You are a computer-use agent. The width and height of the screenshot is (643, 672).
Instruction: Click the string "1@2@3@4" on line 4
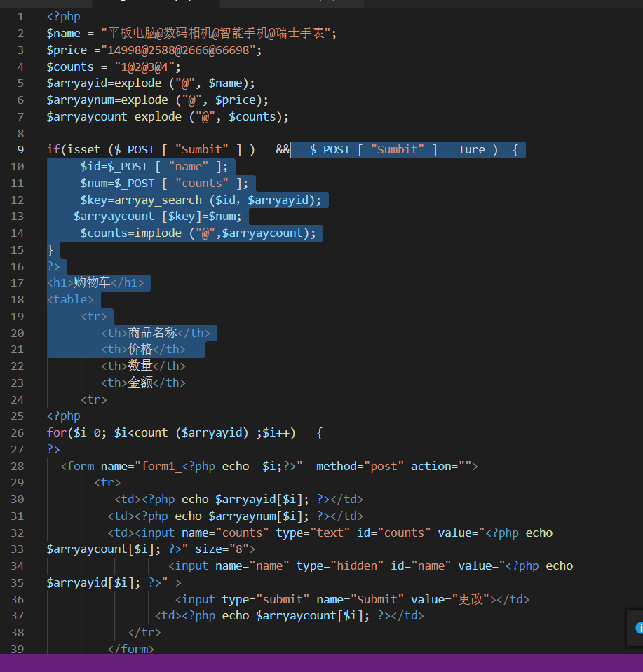[x=144, y=67]
